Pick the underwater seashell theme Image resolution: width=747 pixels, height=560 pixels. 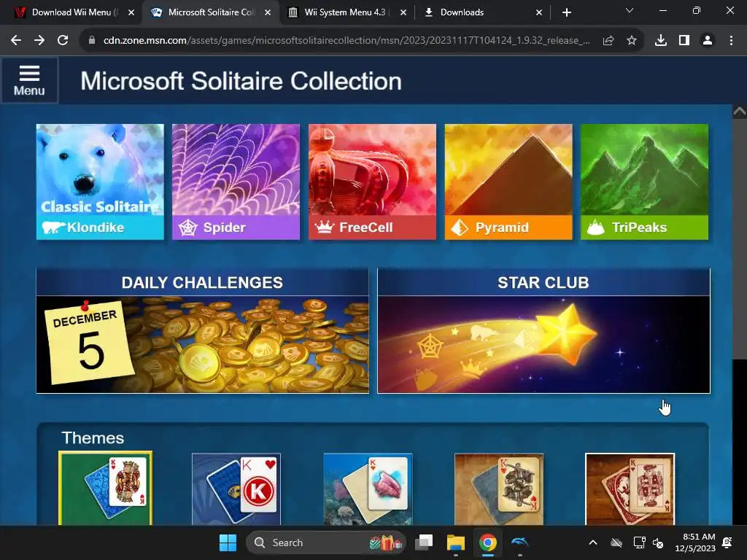368,489
